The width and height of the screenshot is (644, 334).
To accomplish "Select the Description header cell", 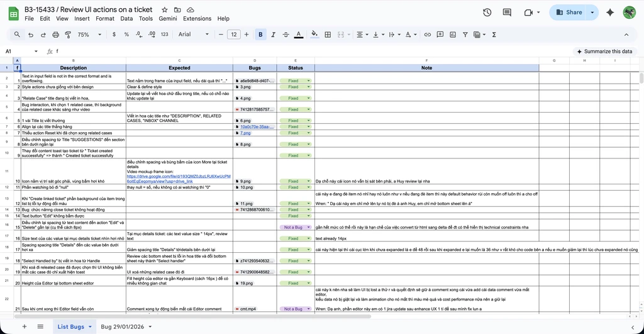I will pyautogui.click(x=74, y=68).
